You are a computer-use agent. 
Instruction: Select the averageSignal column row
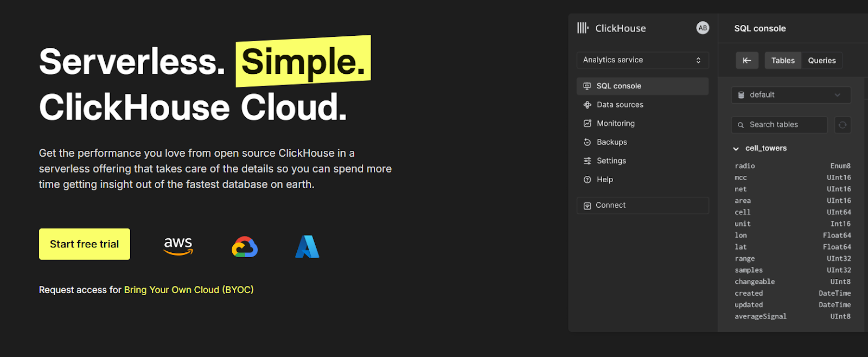793,317
